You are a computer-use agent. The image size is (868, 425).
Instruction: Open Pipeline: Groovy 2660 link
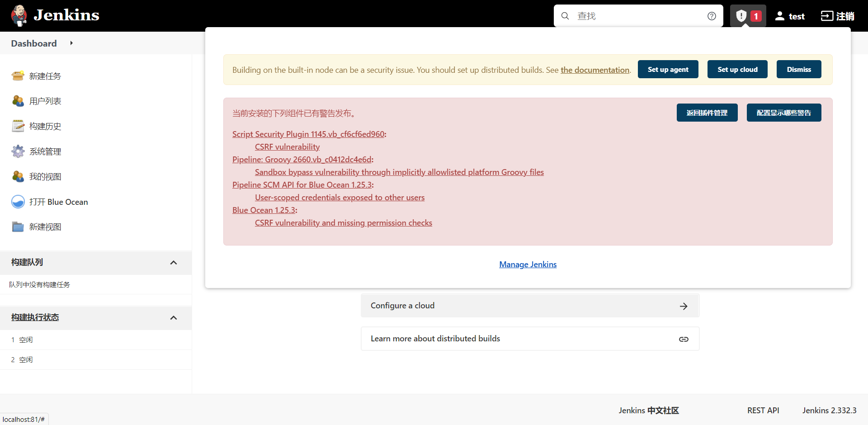point(302,160)
